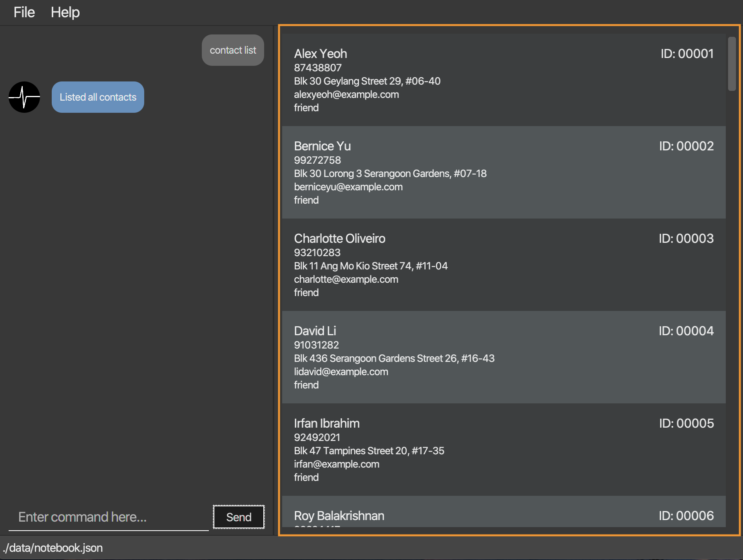743x560 pixels.
Task: Select the Roy Balakrishnan contact name
Action: tap(339, 516)
